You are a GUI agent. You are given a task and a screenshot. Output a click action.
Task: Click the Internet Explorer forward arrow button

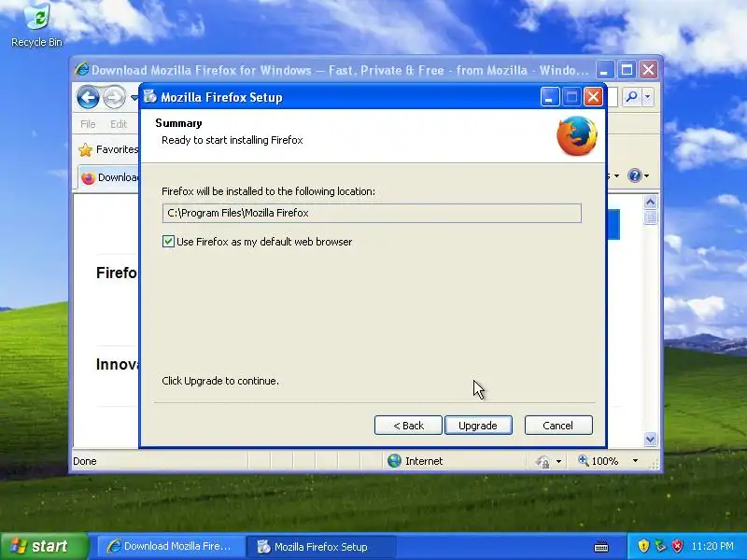(x=114, y=98)
